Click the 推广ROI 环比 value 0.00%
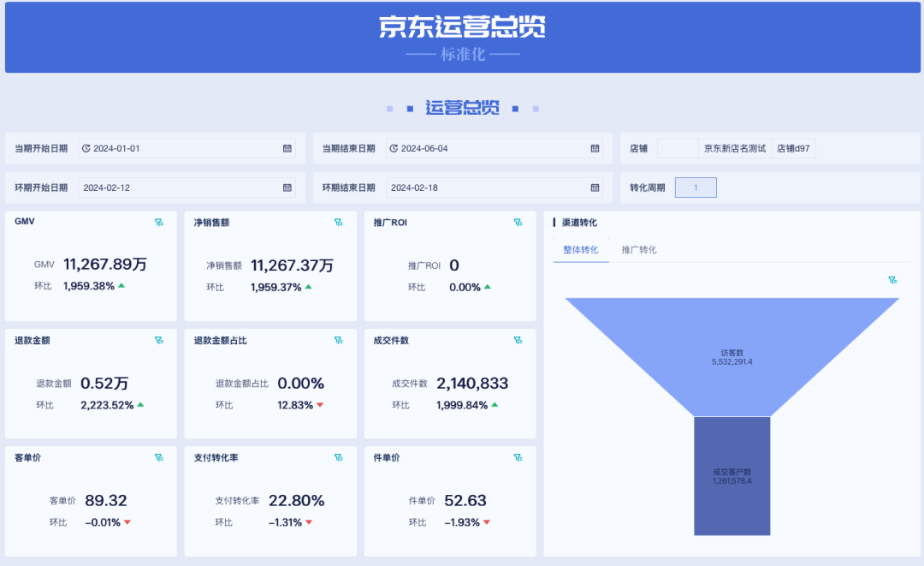924x566 pixels. [x=465, y=287]
